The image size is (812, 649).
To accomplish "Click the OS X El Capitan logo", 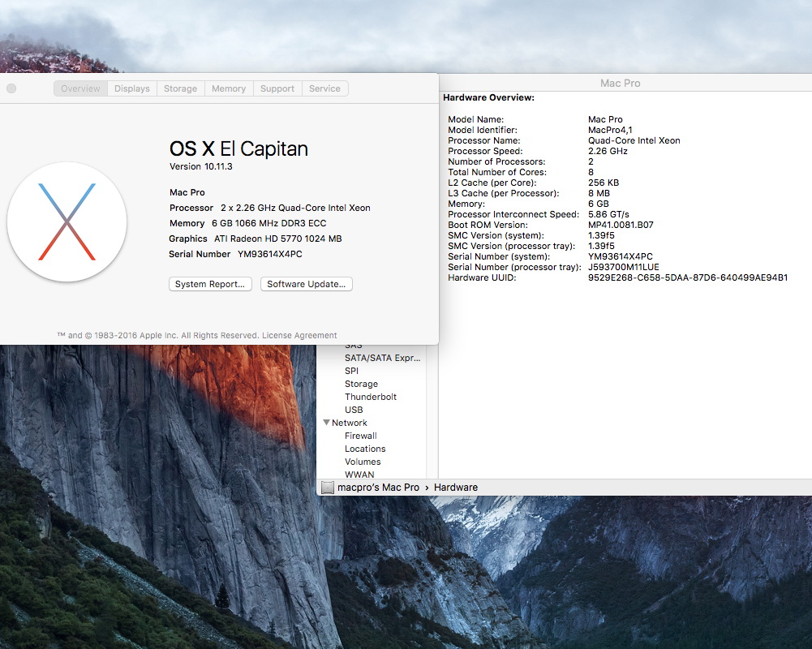I will [x=67, y=221].
